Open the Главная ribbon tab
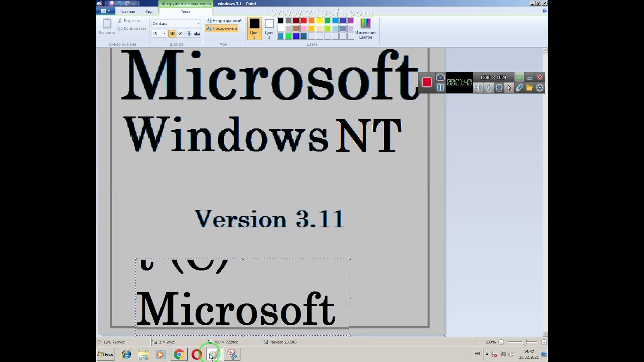Screen dimensions: 644x362 coord(128,11)
